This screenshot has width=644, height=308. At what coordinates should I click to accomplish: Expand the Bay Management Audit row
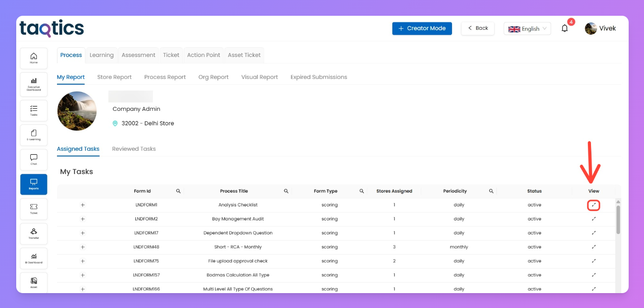82,219
